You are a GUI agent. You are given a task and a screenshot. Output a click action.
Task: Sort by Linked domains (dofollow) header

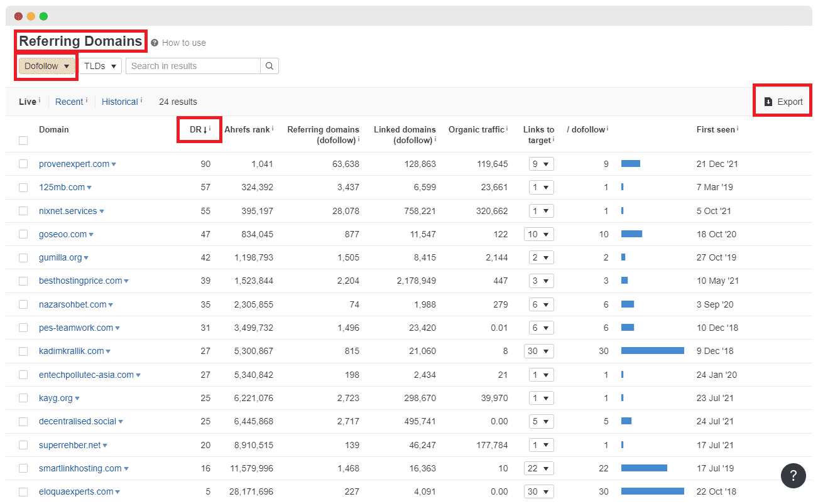tap(405, 135)
